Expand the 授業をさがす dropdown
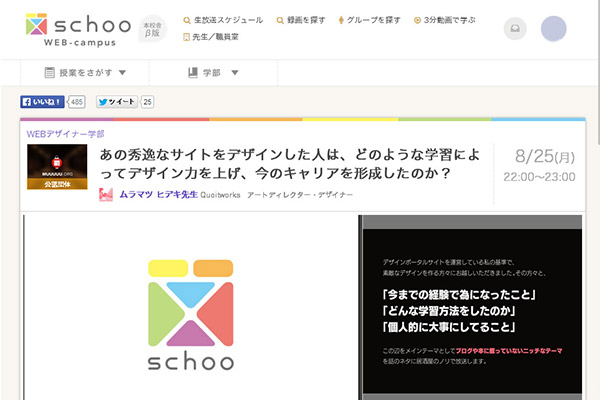Image resolution: width=600 pixels, height=400 pixels. (x=86, y=73)
